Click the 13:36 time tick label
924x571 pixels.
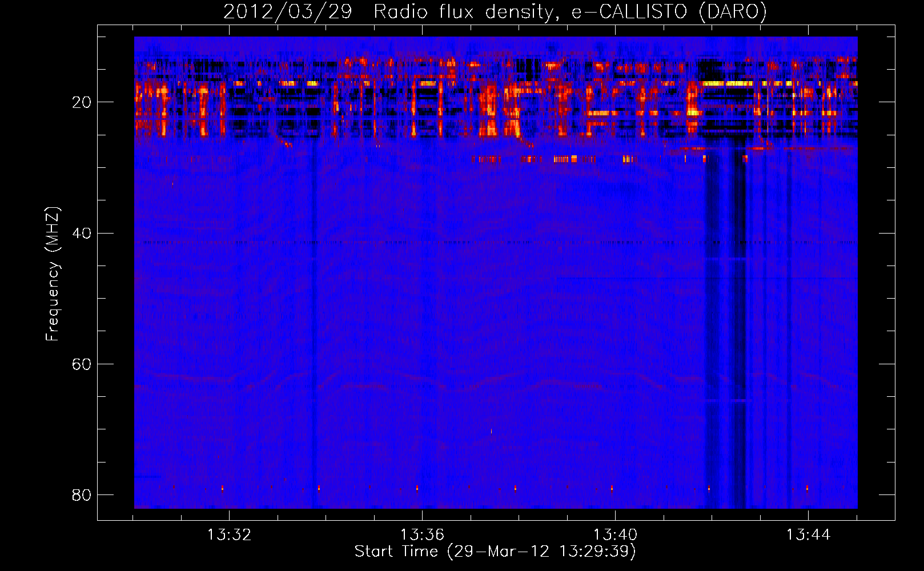(x=422, y=534)
